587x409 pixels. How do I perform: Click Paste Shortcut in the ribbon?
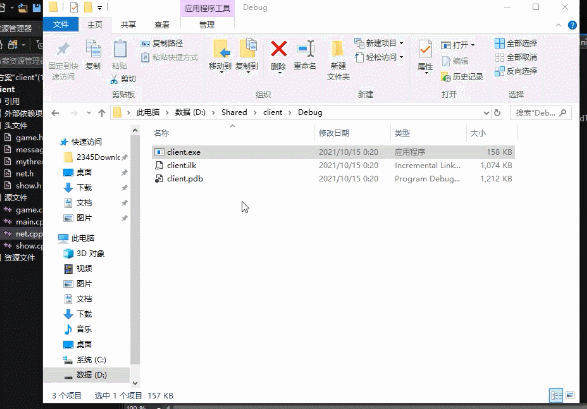tap(169, 57)
